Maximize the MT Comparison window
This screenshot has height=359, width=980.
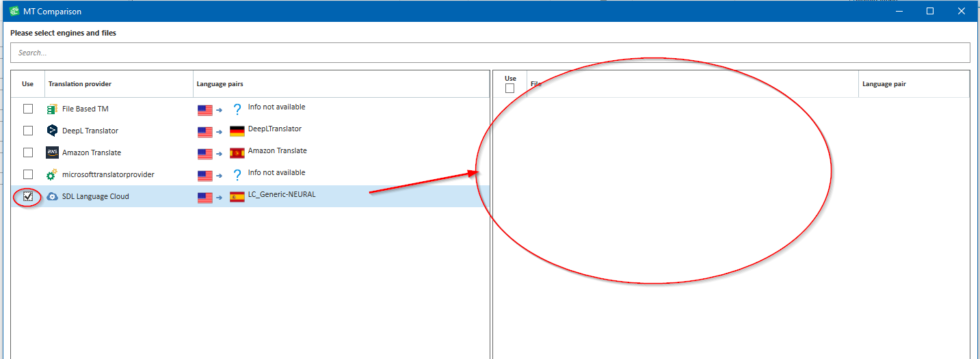click(930, 11)
